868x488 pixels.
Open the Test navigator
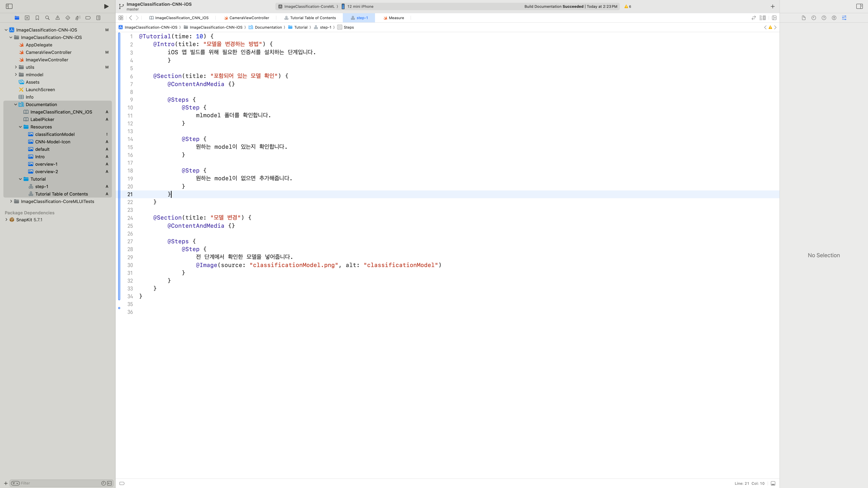pyautogui.click(x=68, y=18)
